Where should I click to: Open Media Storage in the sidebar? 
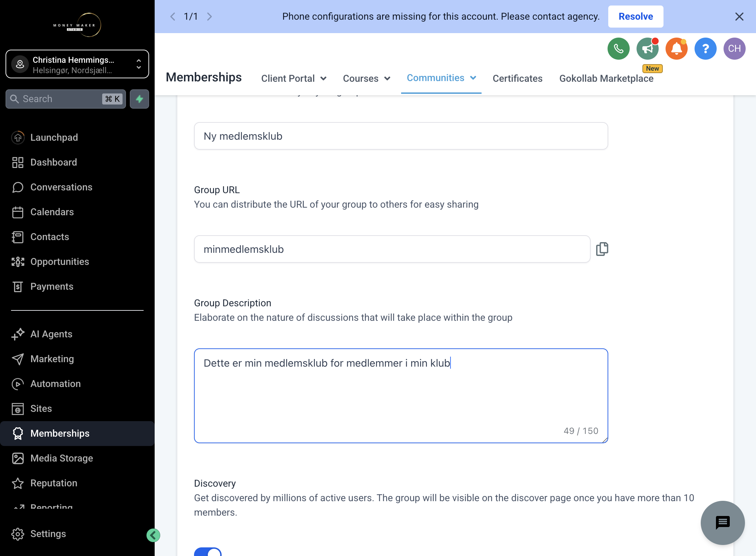click(x=77, y=458)
